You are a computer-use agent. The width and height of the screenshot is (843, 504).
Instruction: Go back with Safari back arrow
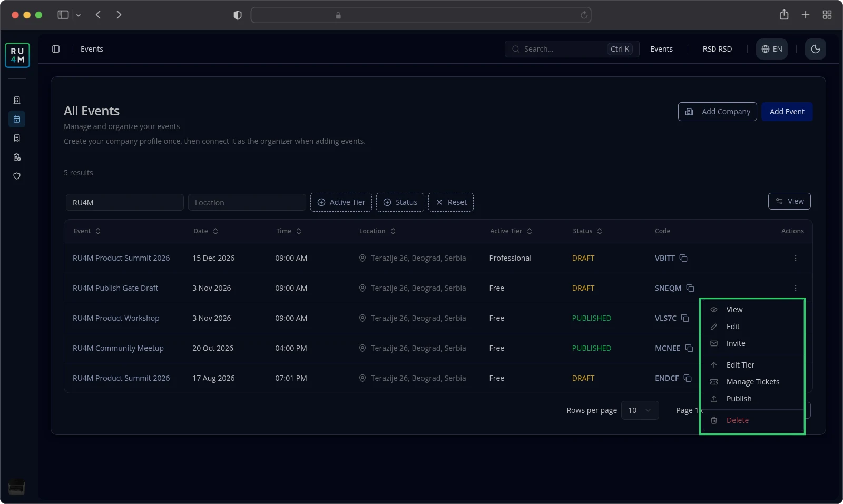(x=98, y=15)
